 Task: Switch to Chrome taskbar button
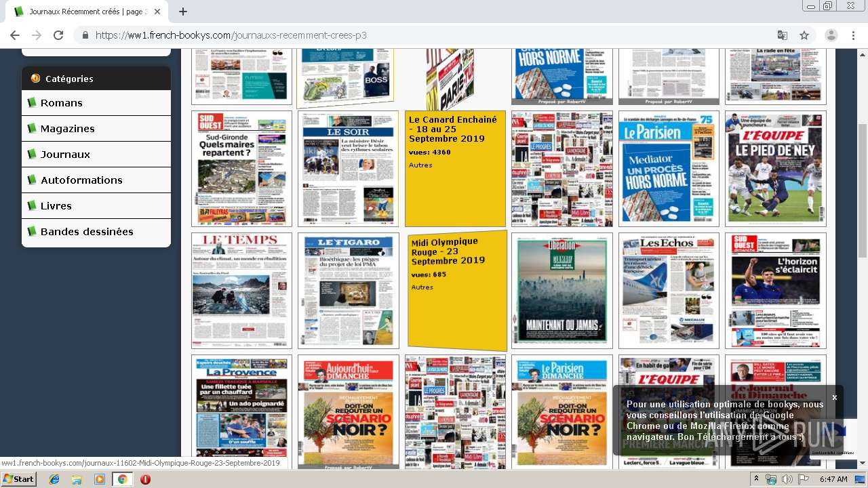(122, 479)
